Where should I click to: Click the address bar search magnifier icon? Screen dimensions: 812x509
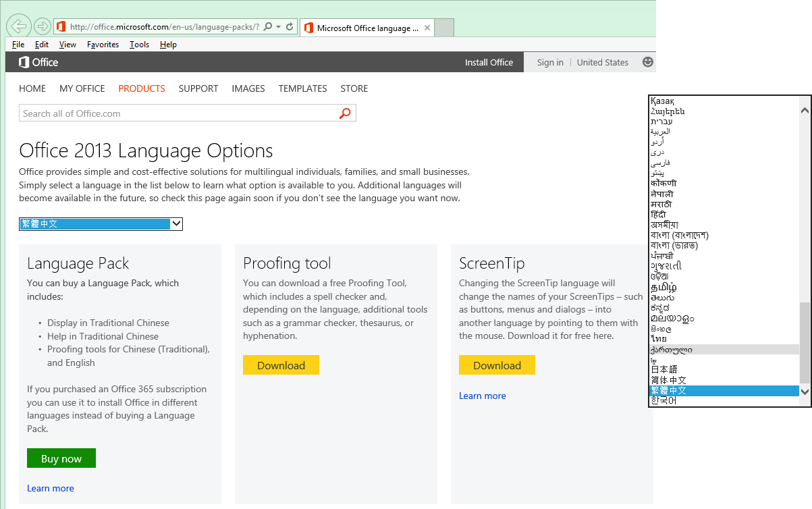tap(268, 27)
